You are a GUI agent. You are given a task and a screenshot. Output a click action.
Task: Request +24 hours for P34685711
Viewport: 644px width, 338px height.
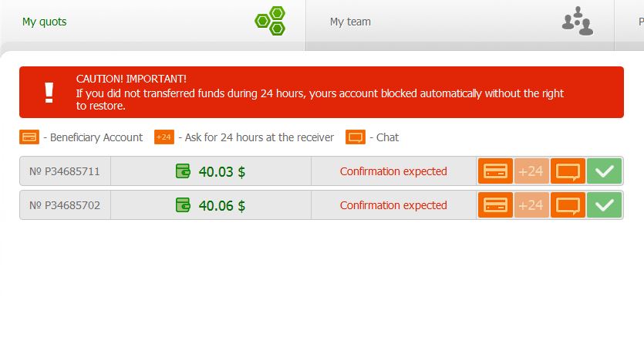point(531,171)
